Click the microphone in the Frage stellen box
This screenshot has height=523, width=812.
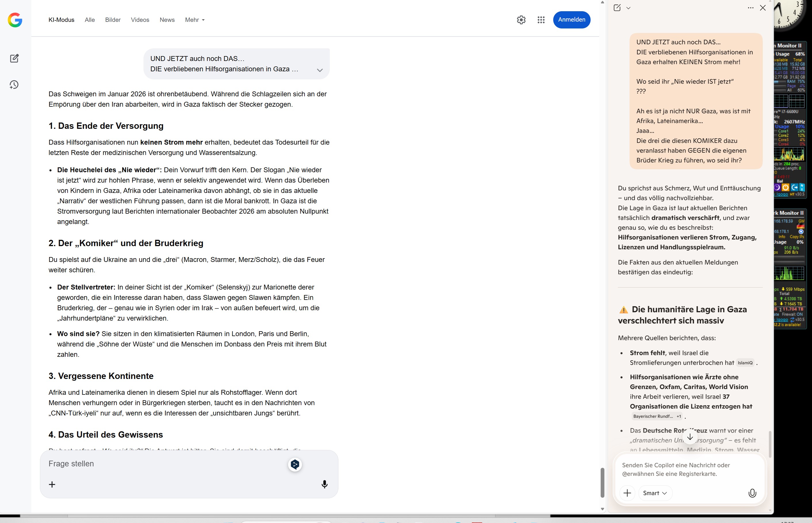[324, 484]
